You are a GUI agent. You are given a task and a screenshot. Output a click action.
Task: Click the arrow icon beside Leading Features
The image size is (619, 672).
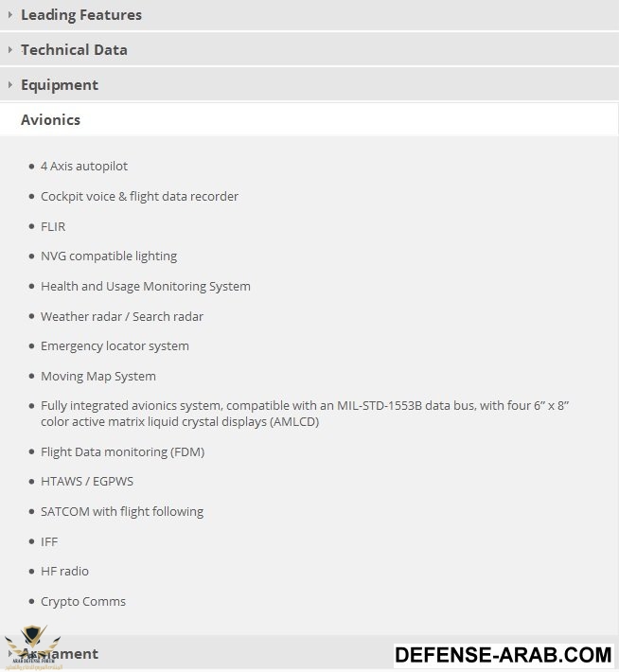(x=10, y=14)
